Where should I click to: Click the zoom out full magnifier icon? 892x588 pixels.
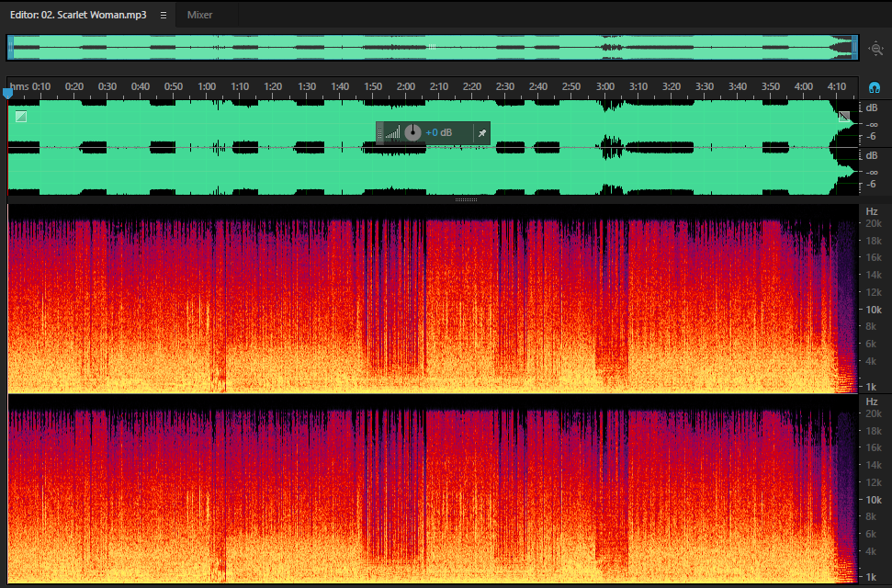pos(876,49)
